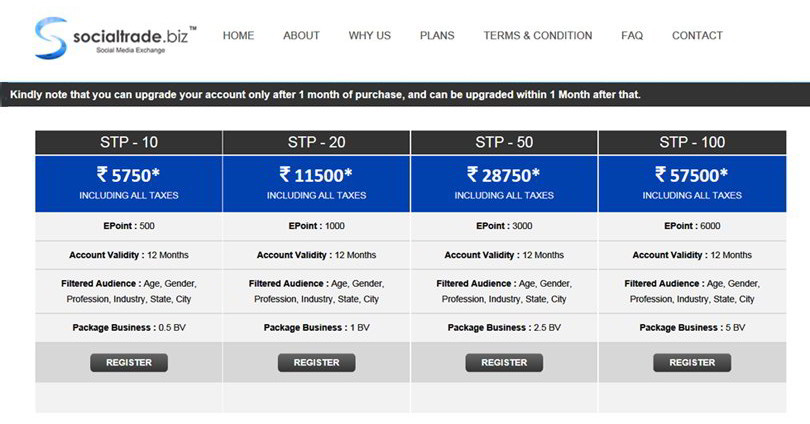Click the socialtrade.biz logo icon

click(49, 38)
